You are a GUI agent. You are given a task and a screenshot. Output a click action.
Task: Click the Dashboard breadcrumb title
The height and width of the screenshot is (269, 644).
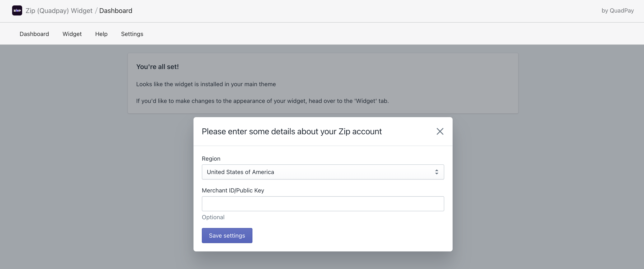(116, 11)
